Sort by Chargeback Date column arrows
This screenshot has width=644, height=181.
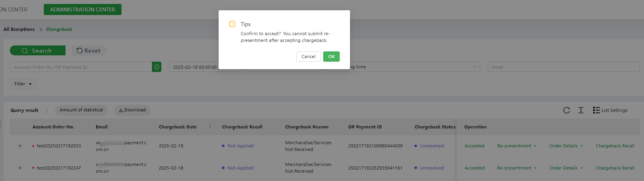click(210, 126)
